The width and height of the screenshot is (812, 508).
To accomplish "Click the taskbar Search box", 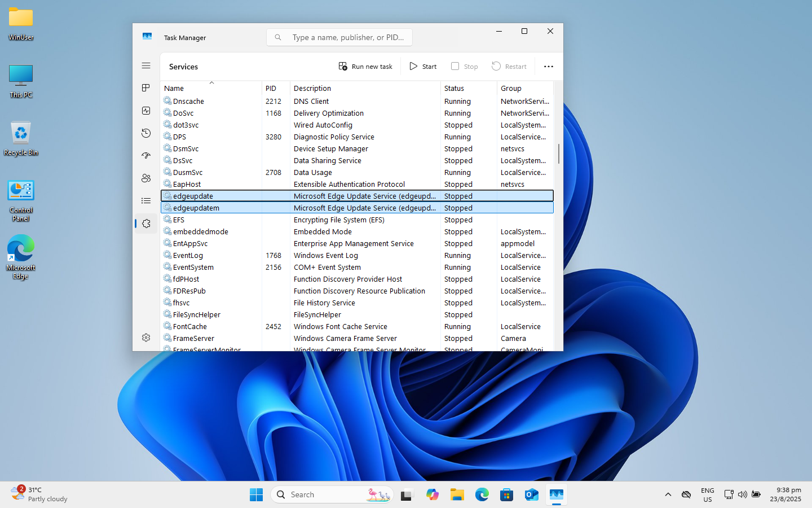I will coord(332,494).
